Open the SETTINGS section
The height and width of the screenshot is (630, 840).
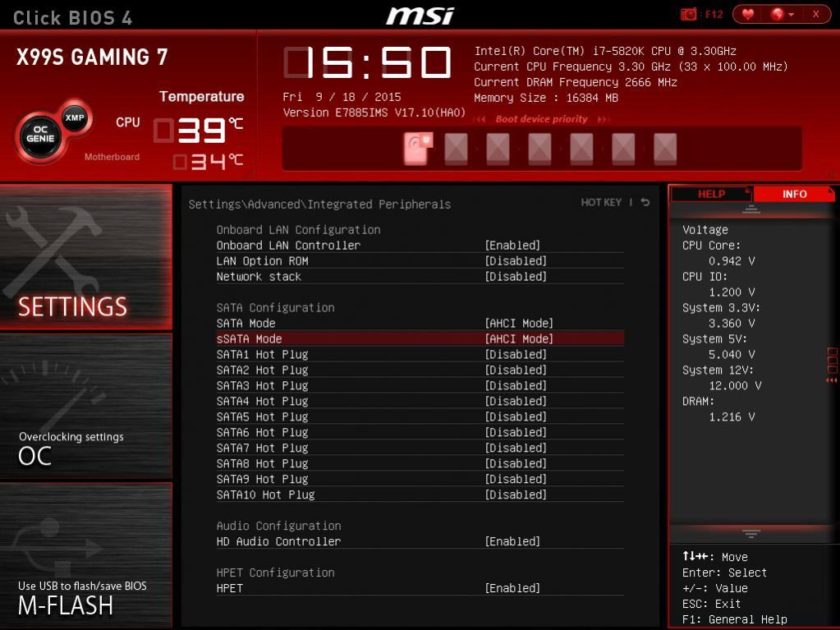pyautogui.click(x=85, y=256)
